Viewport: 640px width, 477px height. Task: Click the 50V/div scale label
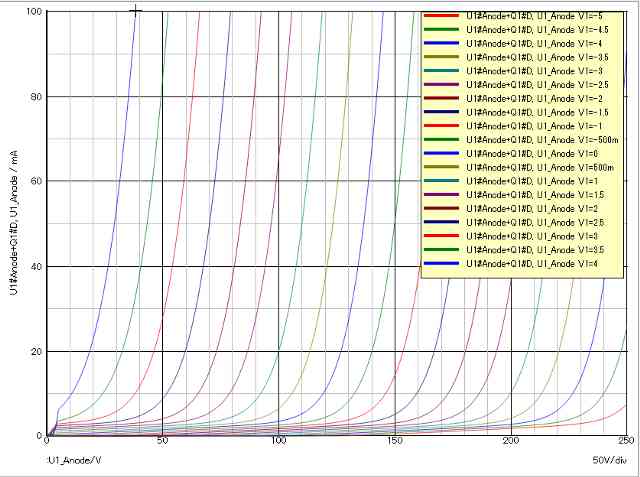tap(611, 460)
